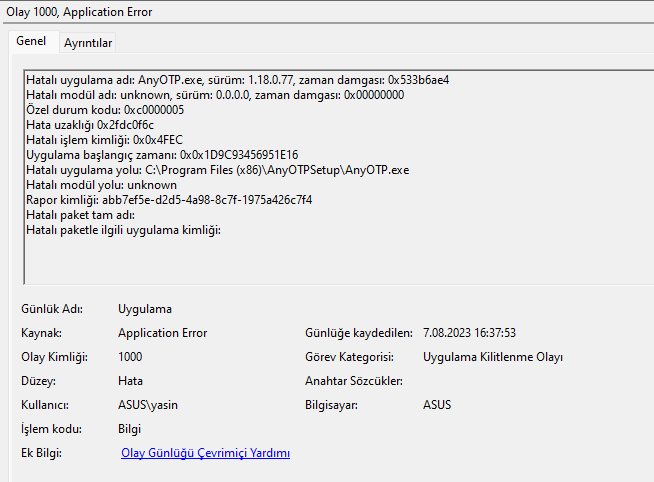
Task: Click the 'Hatalı modül adı: unknown' line
Action: point(215,95)
